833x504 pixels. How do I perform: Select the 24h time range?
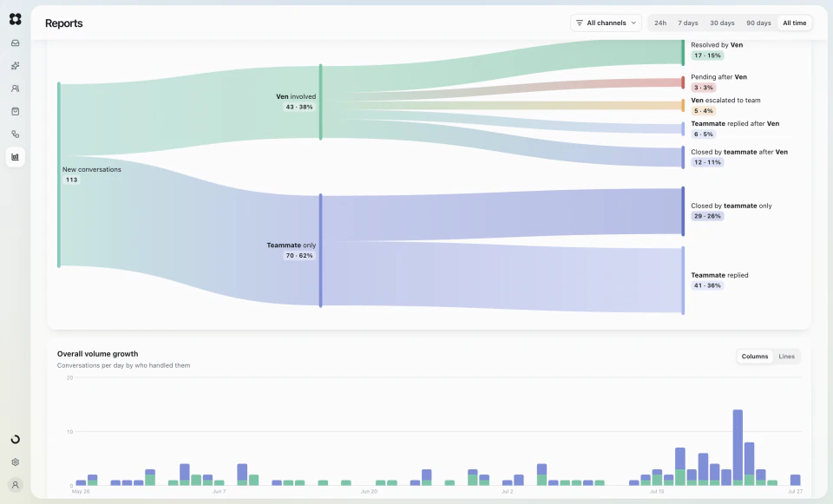660,23
